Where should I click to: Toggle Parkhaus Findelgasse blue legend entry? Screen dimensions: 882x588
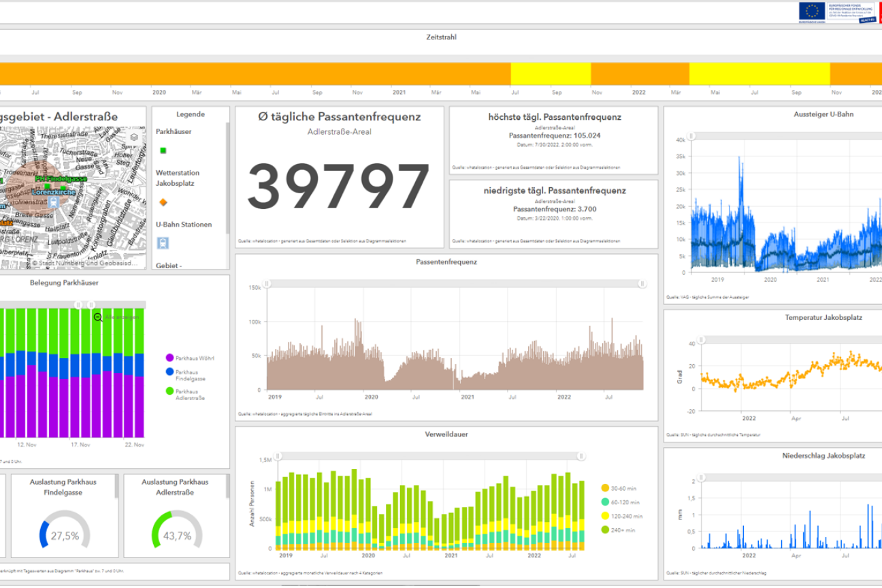186,375
